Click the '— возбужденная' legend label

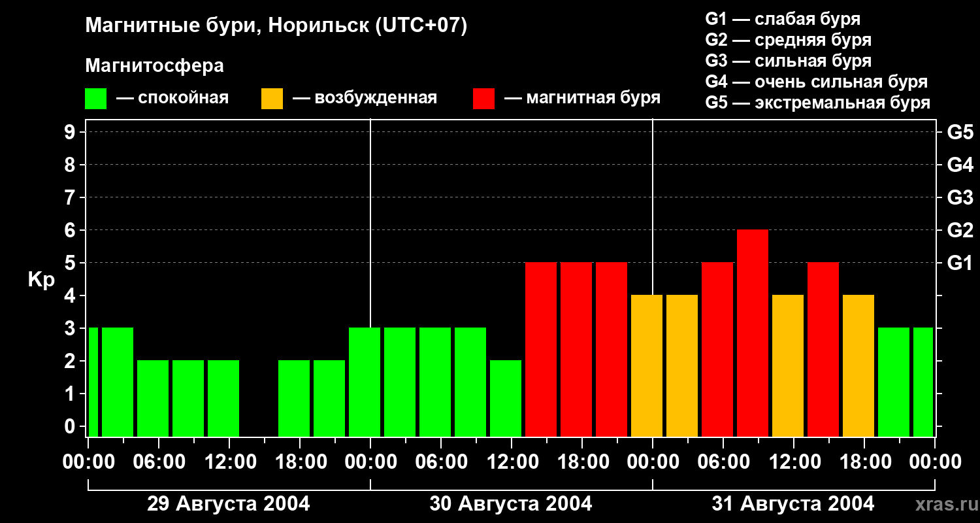tap(365, 98)
